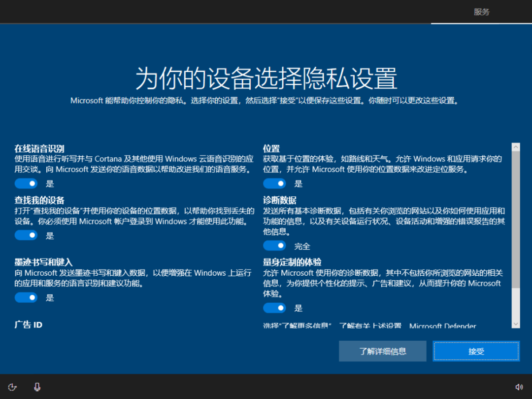This screenshot has width=532, height=399.
Task: Open 了解详细信息
Action: click(x=382, y=351)
